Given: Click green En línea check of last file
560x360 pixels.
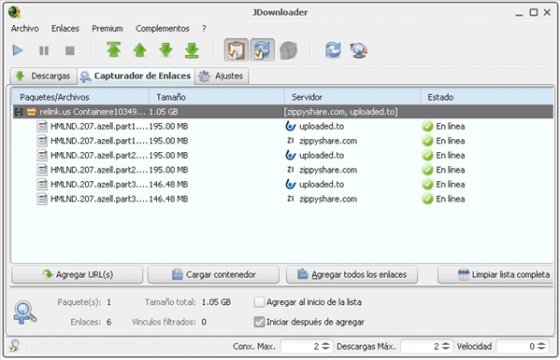Looking at the screenshot, I should click(428, 199).
